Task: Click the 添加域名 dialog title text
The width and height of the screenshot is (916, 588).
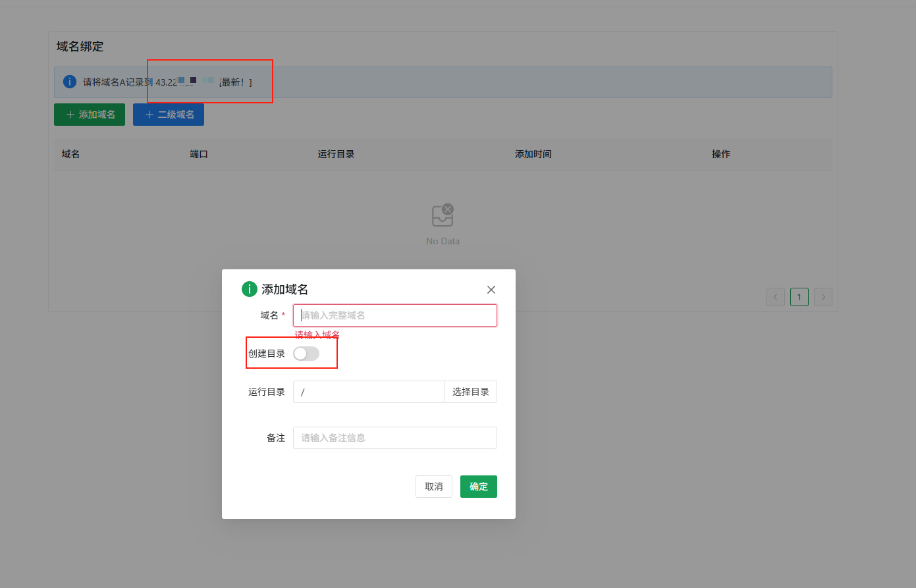Action: 285,290
